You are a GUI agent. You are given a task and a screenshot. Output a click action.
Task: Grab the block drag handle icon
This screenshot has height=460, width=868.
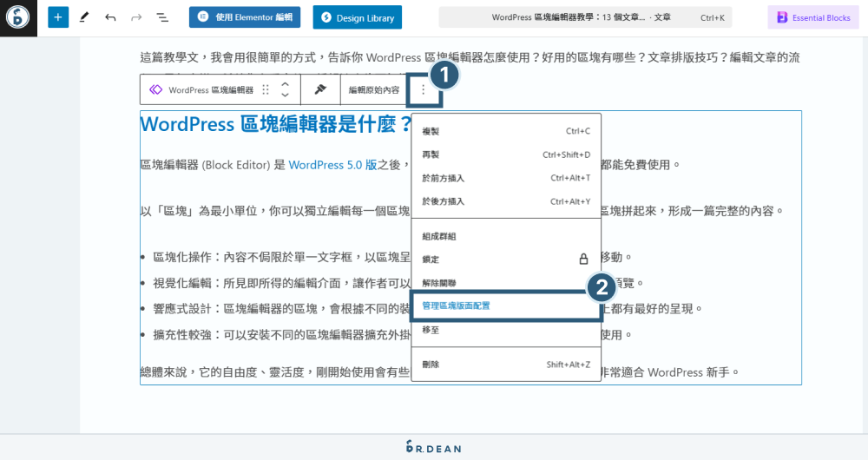tap(266, 89)
